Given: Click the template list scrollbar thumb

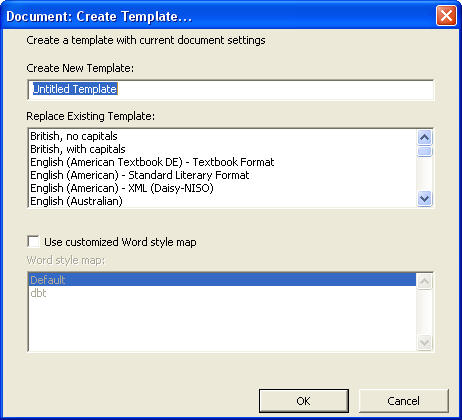Looking at the screenshot, I should coord(424,151).
